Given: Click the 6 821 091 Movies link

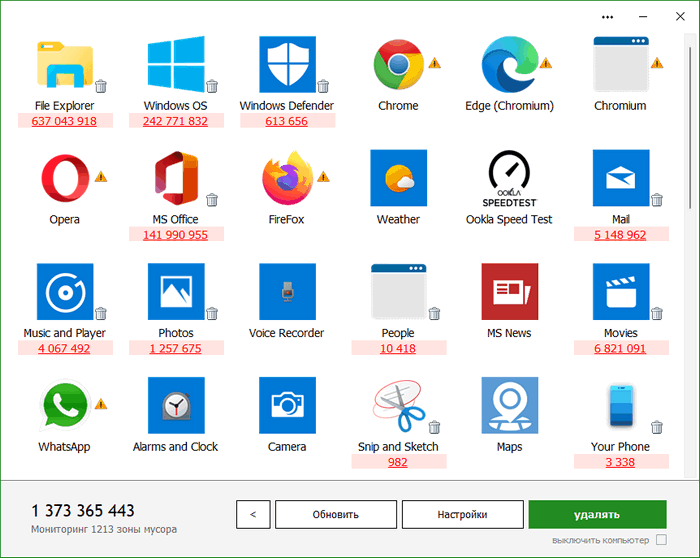Looking at the screenshot, I should pyautogui.click(x=620, y=348).
